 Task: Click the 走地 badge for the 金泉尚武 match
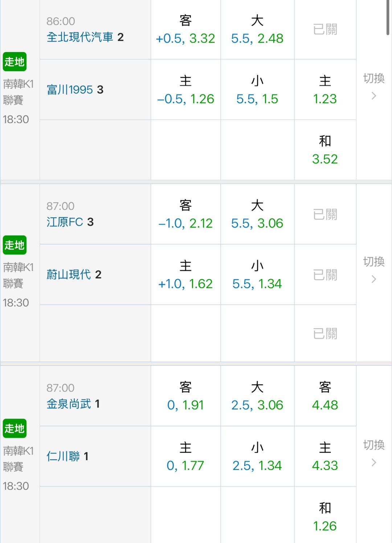click(x=15, y=429)
